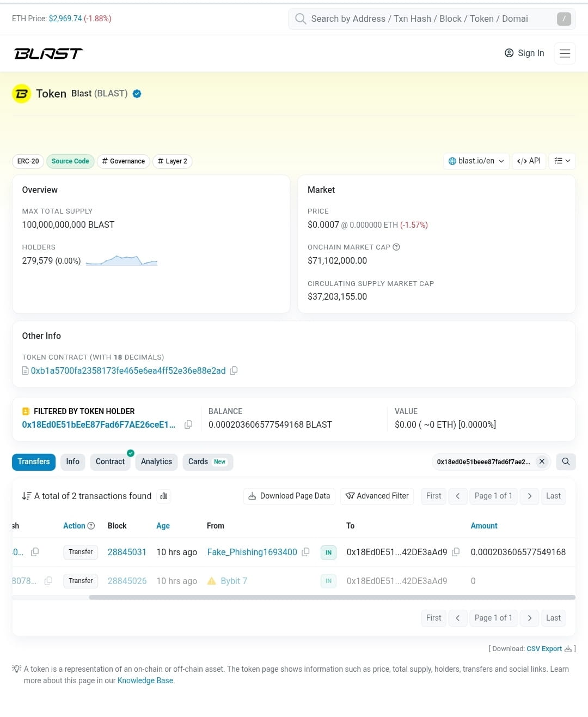
Task: Open the filtered holder address link
Action: (99, 424)
